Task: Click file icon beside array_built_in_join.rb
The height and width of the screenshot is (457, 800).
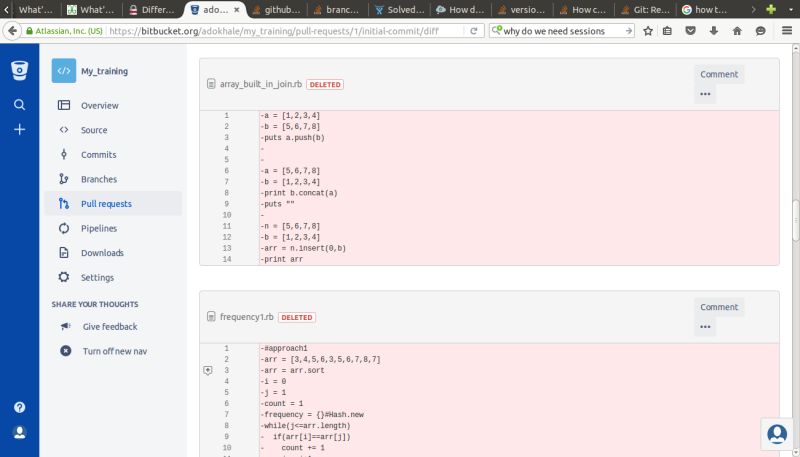Action: pos(211,84)
